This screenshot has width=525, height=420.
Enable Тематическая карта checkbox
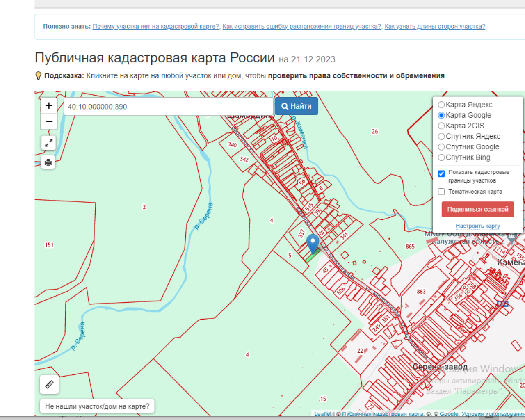click(441, 192)
